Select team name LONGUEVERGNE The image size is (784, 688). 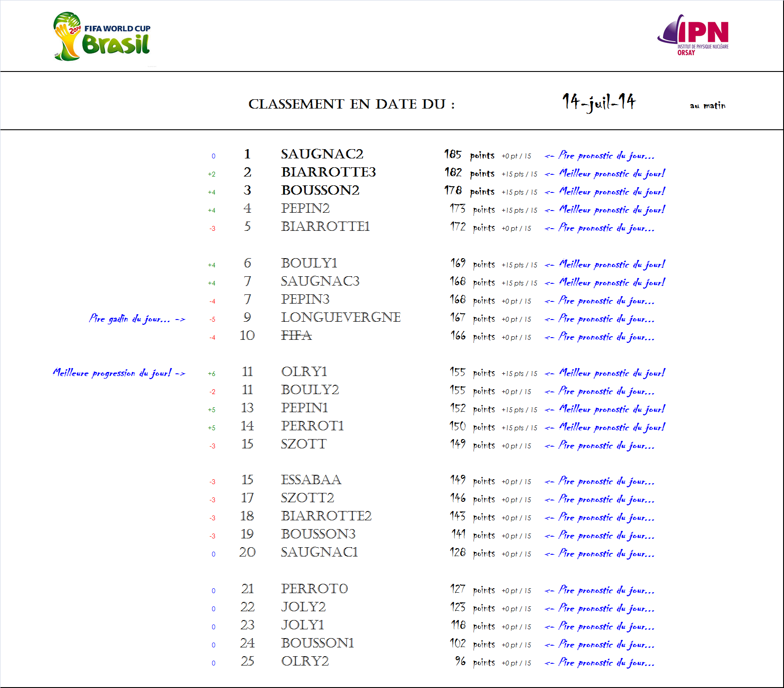(x=341, y=317)
